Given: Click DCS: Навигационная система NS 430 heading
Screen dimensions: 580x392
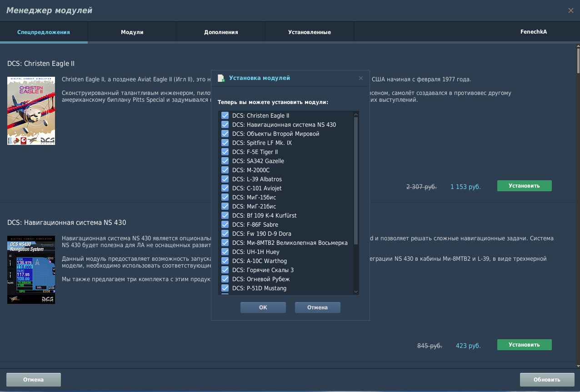Looking at the screenshot, I should click(x=67, y=223).
